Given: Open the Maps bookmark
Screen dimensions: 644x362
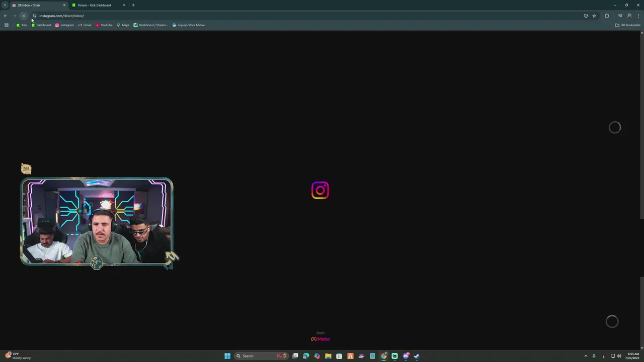Looking at the screenshot, I should tap(123, 25).
